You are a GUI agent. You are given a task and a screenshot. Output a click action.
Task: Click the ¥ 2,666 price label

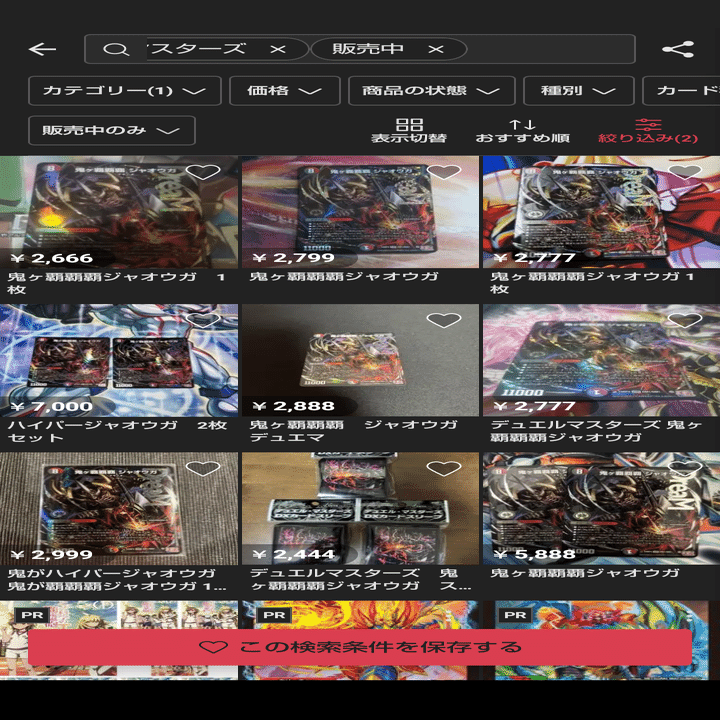tap(52, 258)
